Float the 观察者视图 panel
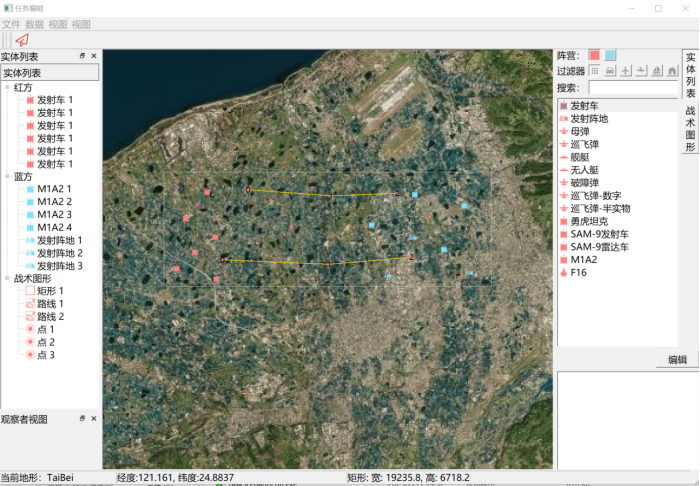The height and width of the screenshot is (486, 700). 83,419
